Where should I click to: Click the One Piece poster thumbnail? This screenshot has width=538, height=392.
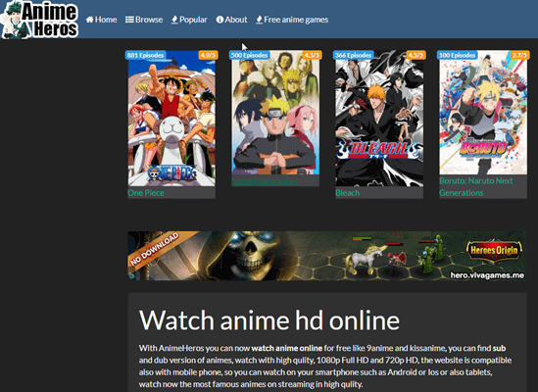[171, 119]
